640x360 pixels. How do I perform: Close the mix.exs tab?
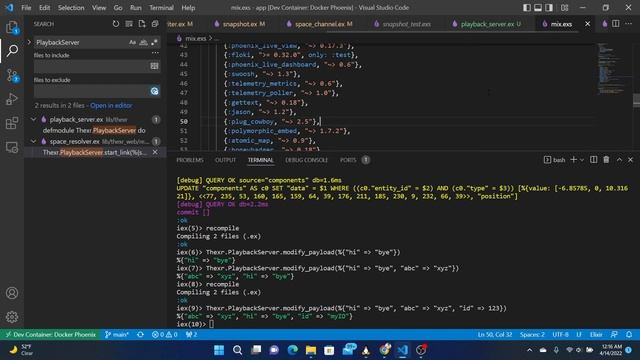(587, 24)
